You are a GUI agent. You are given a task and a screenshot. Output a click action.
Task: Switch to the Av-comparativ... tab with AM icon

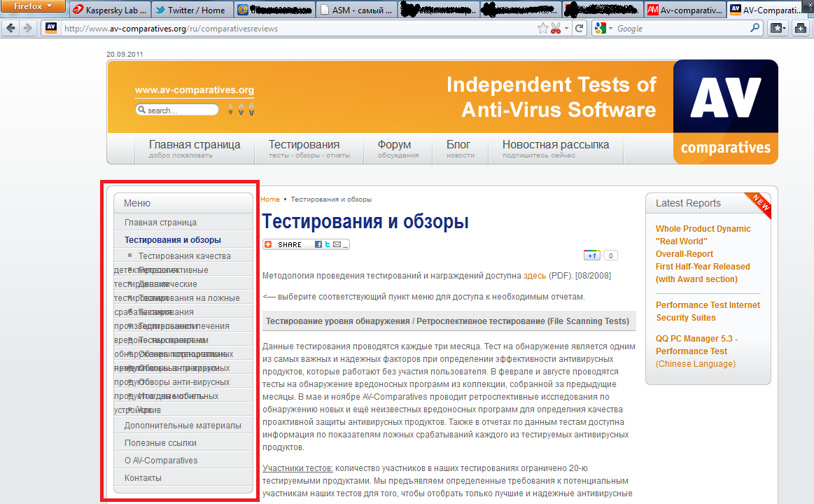pyautogui.click(x=685, y=10)
